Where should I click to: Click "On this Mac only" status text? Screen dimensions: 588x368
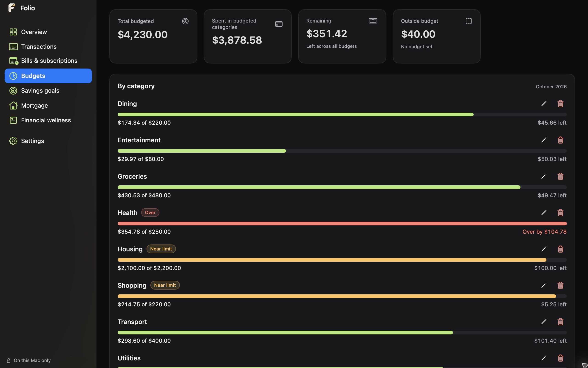pyautogui.click(x=32, y=360)
